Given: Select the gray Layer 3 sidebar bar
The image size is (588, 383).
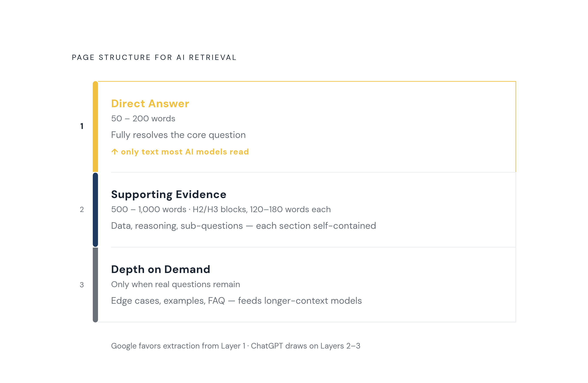Looking at the screenshot, I should tap(95, 285).
